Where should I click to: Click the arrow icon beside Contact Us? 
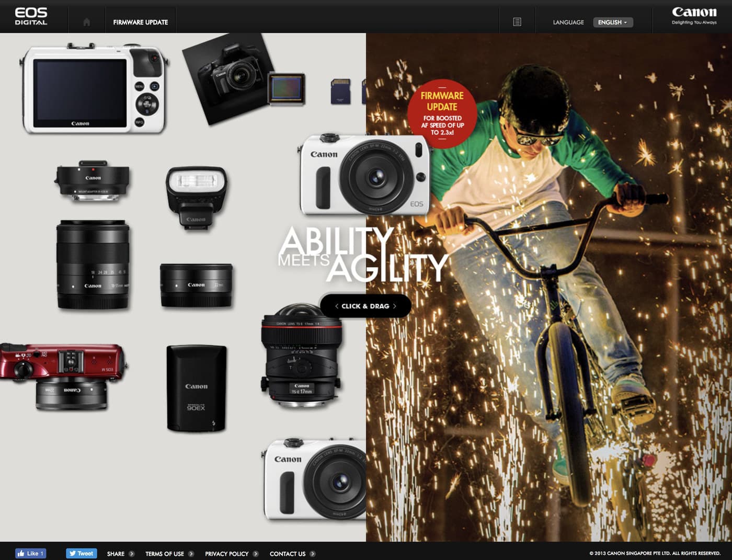coord(313,554)
